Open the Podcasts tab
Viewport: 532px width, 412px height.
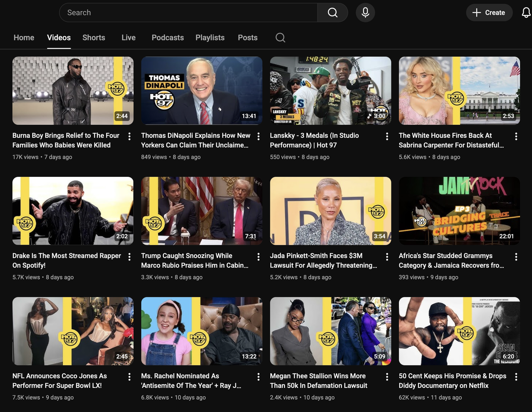pos(168,37)
